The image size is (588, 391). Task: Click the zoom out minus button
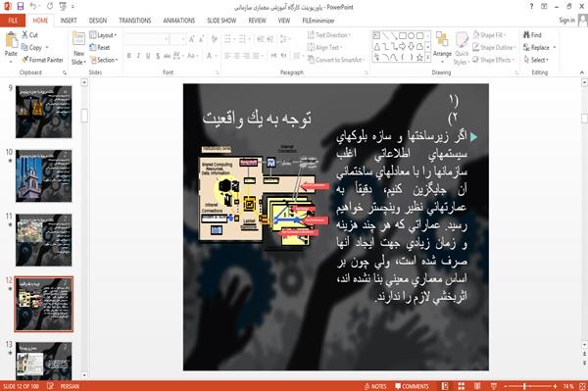pos(505,386)
